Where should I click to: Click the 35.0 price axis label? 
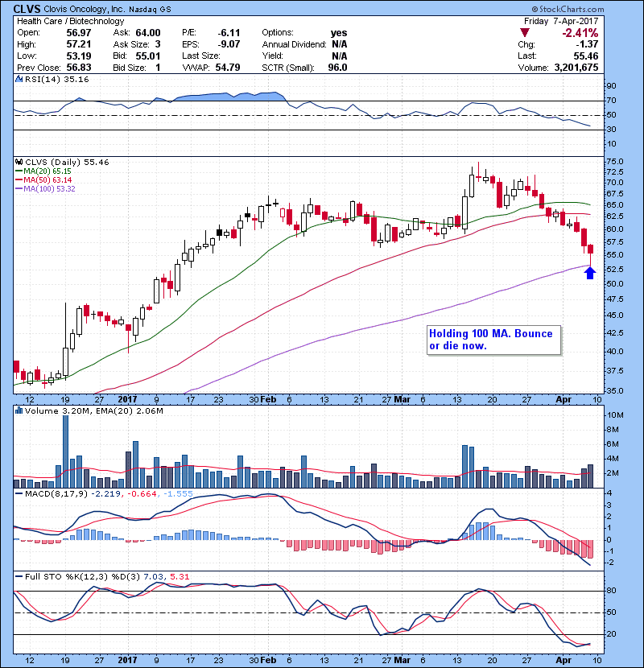(614, 390)
